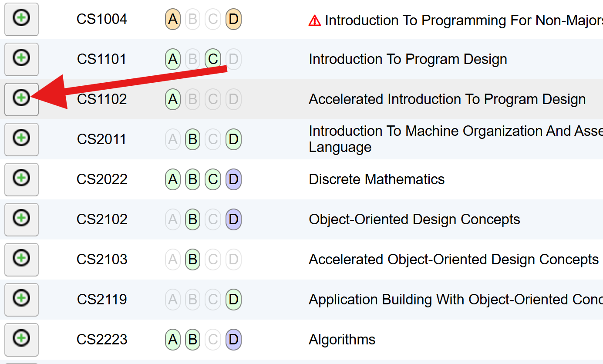Select the CS1102 course code
The image size is (603, 364).
102,99
